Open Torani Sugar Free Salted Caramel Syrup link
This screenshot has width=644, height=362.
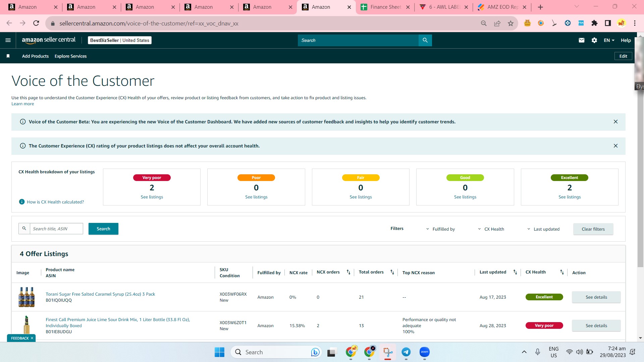click(100, 294)
